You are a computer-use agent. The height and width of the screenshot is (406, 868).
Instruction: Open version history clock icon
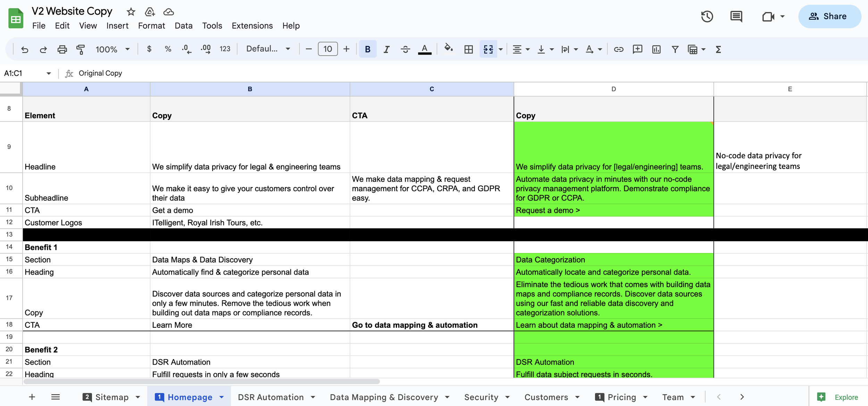707,16
